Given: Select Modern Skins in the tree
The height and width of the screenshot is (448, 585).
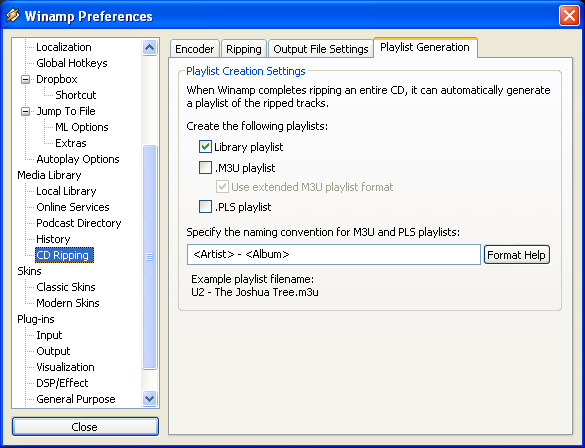Looking at the screenshot, I should (68, 303).
